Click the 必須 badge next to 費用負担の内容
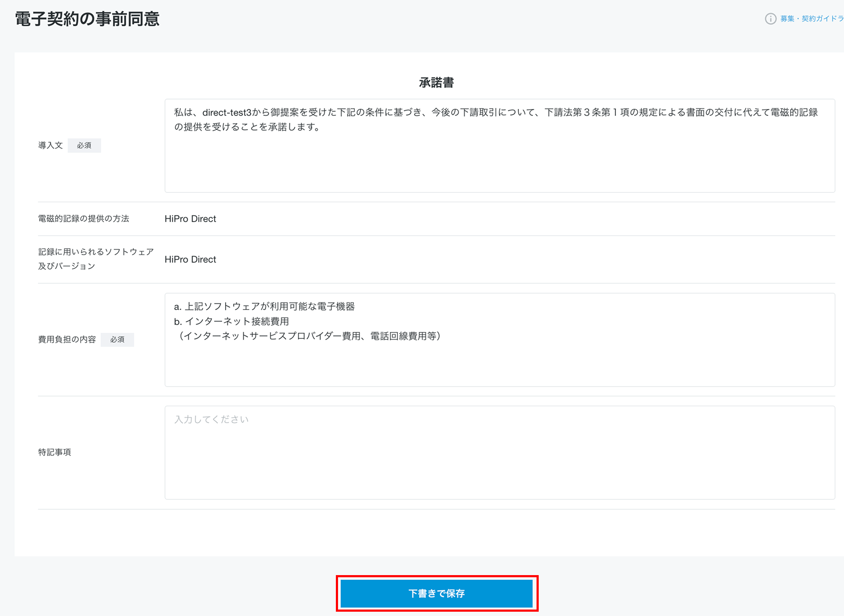This screenshot has width=844, height=616. tap(117, 340)
